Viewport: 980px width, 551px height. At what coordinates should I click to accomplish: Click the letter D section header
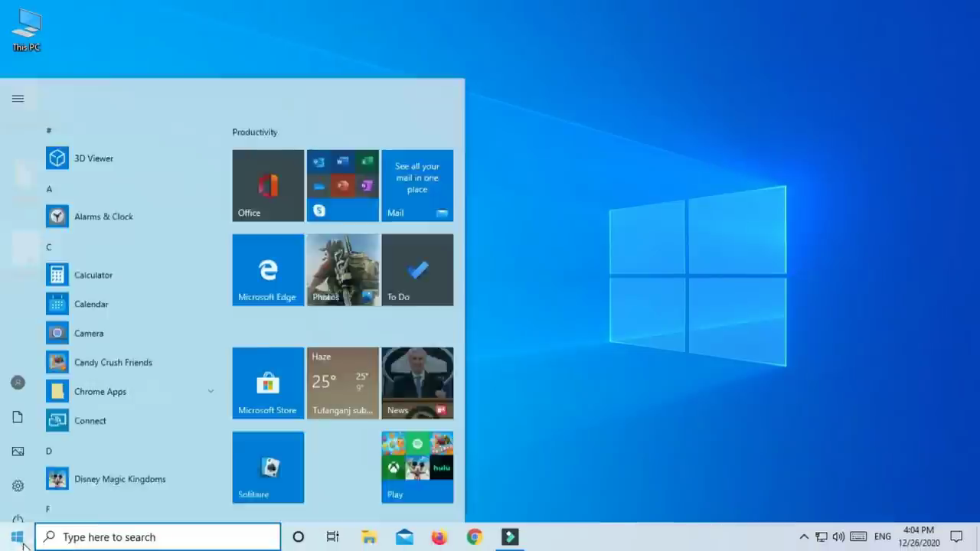(49, 452)
